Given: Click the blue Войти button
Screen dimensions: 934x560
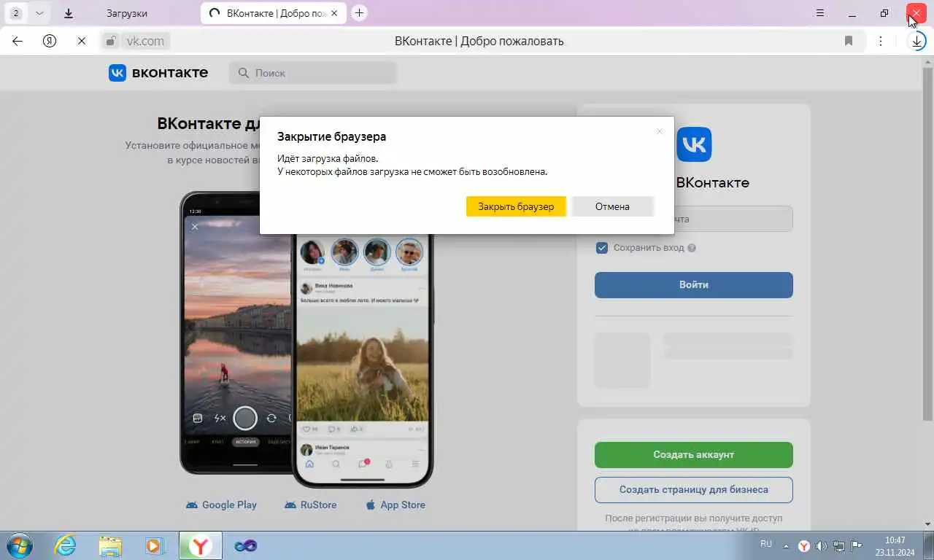Looking at the screenshot, I should coord(693,285).
